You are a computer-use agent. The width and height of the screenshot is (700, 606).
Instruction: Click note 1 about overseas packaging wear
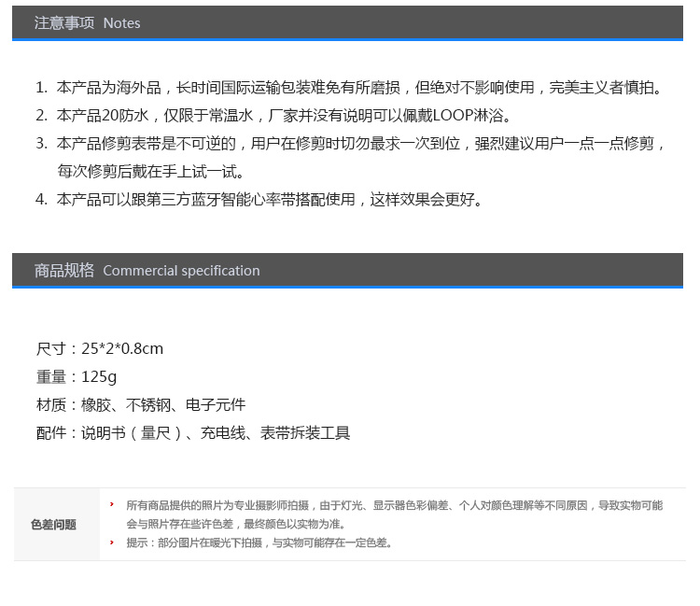(x=359, y=88)
